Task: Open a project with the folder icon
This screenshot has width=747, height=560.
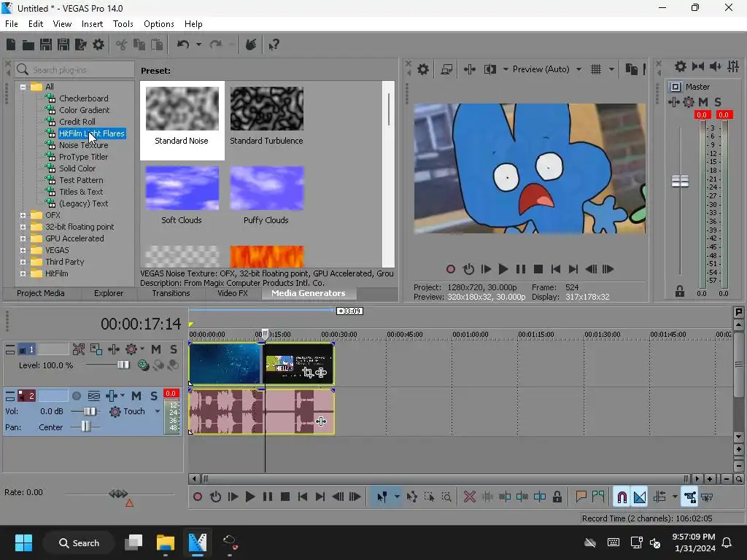Action: point(28,44)
